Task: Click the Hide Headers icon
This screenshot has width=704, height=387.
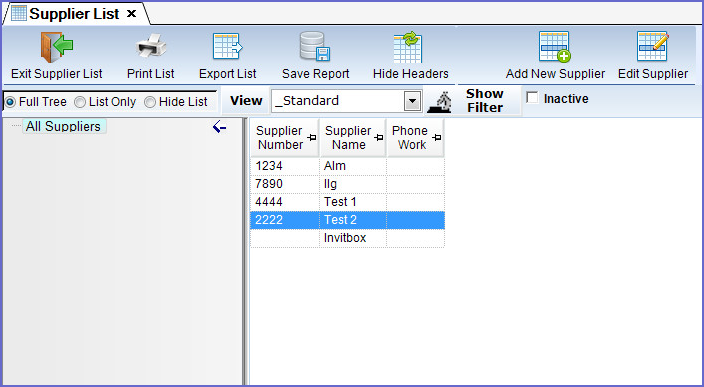Action: (408, 47)
